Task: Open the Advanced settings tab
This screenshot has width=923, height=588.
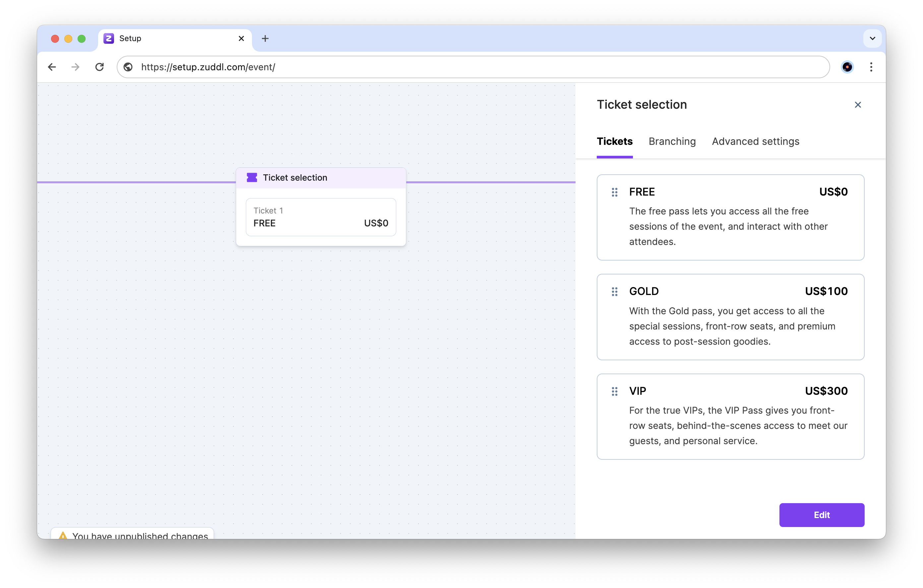Action: (x=755, y=142)
